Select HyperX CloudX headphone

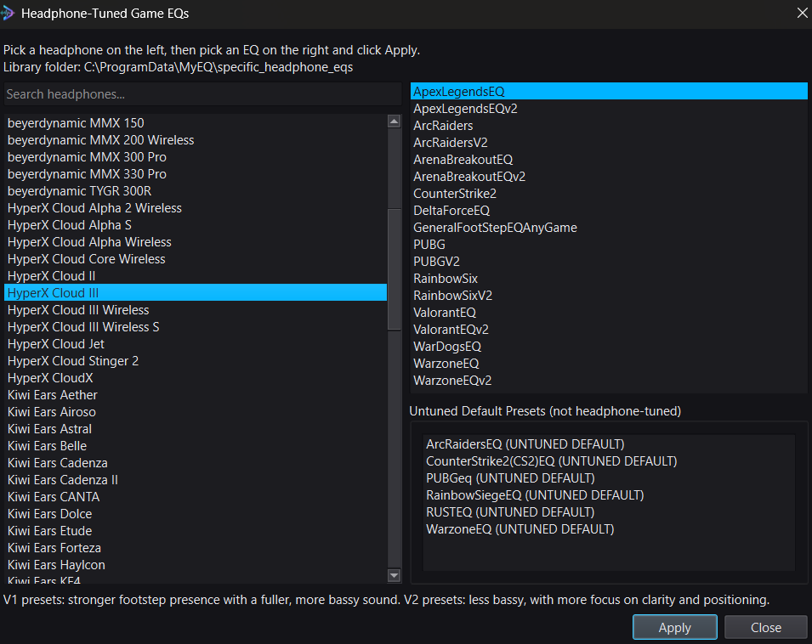coord(196,378)
